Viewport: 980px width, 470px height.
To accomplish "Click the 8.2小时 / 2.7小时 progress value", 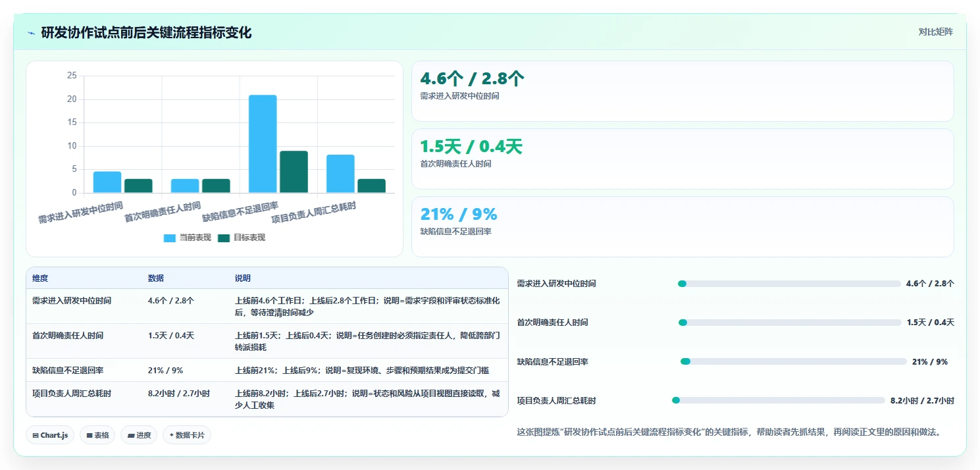I will coord(922,400).
